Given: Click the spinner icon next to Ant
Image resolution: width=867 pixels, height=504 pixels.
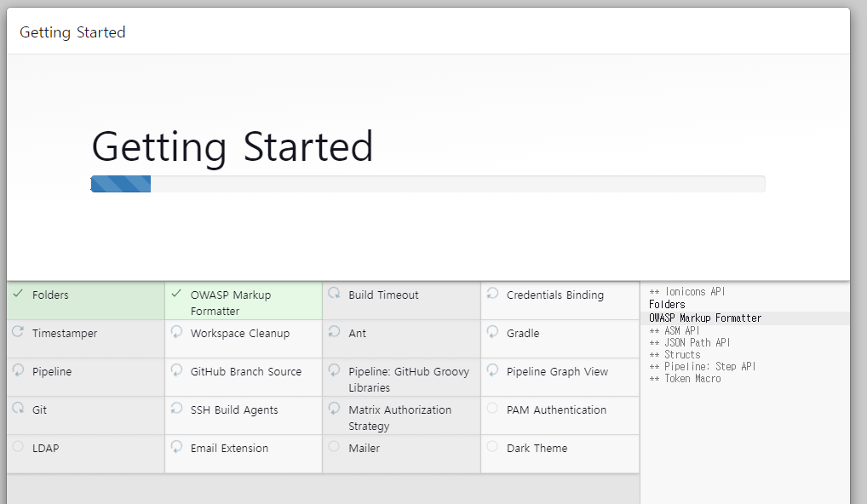Looking at the screenshot, I should pyautogui.click(x=334, y=331).
